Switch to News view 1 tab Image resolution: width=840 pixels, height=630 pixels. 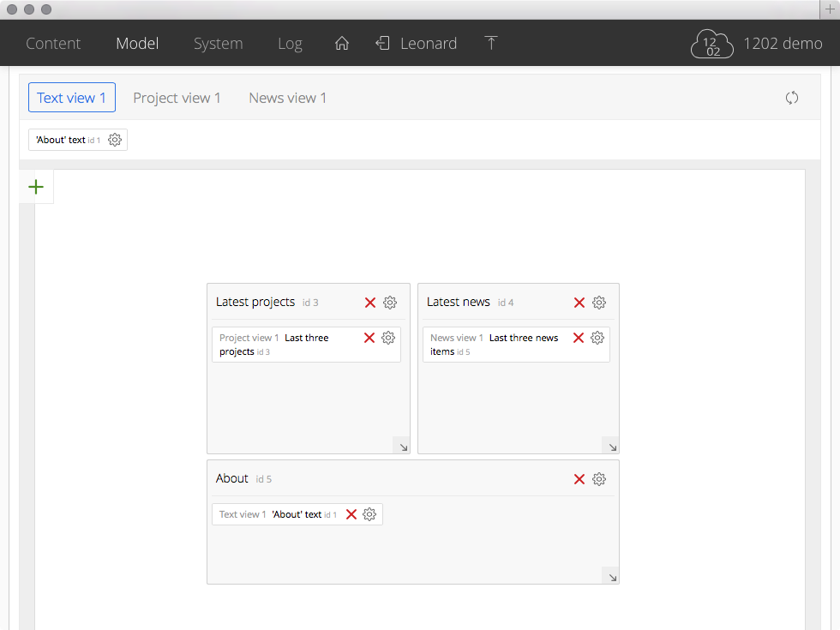(287, 98)
